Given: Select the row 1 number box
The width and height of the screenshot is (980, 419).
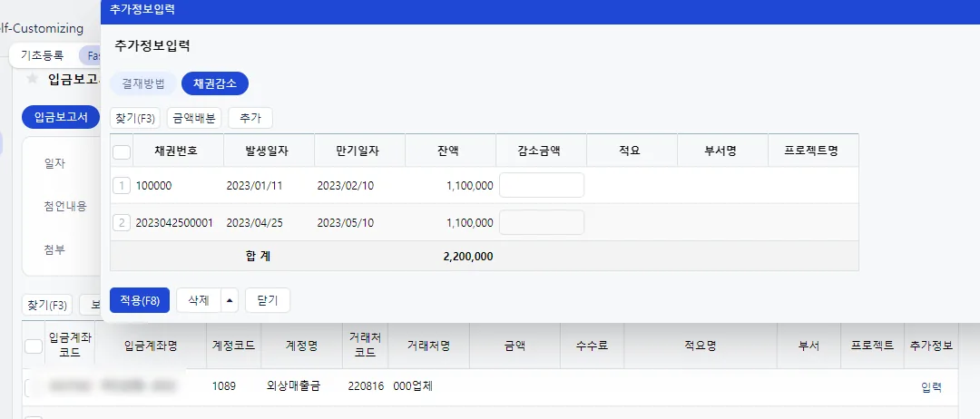Looking at the screenshot, I should pos(122,185).
